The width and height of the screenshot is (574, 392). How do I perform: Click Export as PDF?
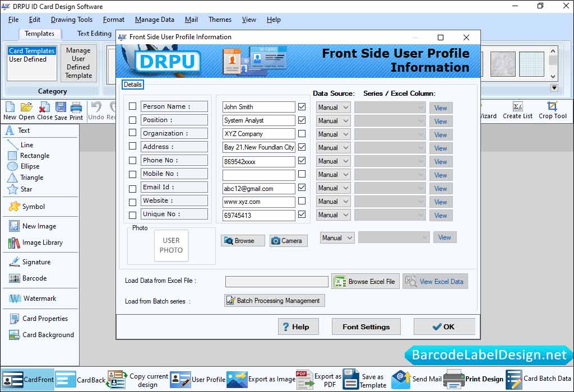point(319,380)
